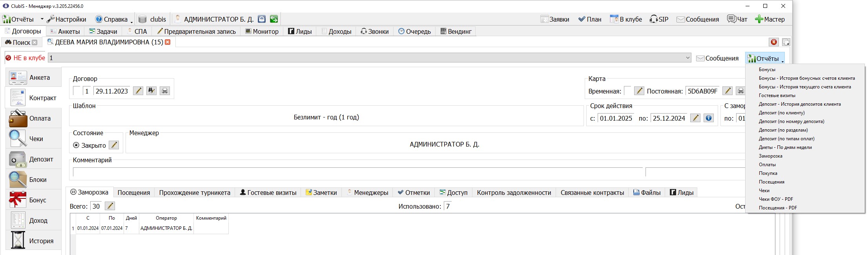Edit the Состояние status with pencil icon
Viewport: 868px width, 255px height.
pos(114,145)
